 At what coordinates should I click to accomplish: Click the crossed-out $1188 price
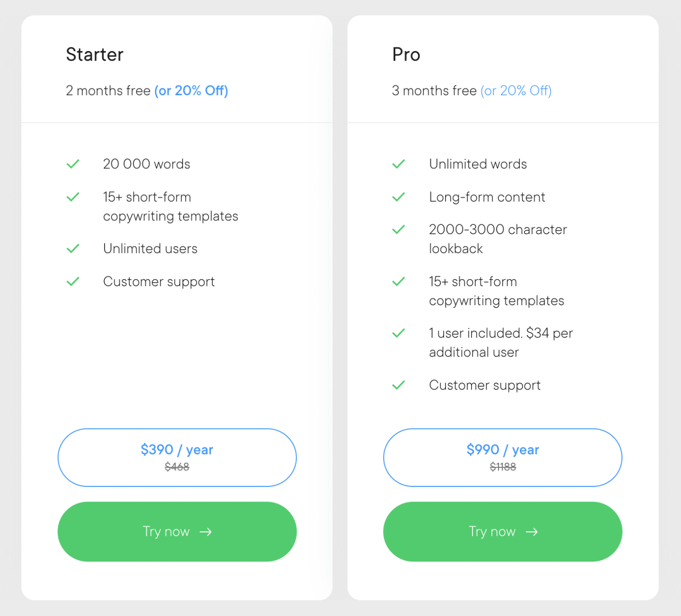click(x=503, y=467)
